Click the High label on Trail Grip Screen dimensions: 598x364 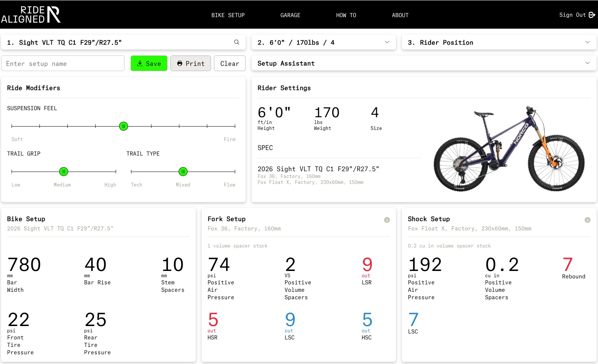pos(110,185)
